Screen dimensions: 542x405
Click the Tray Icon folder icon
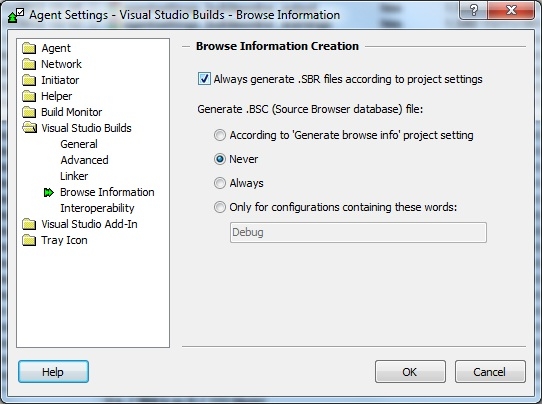[29, 240]
